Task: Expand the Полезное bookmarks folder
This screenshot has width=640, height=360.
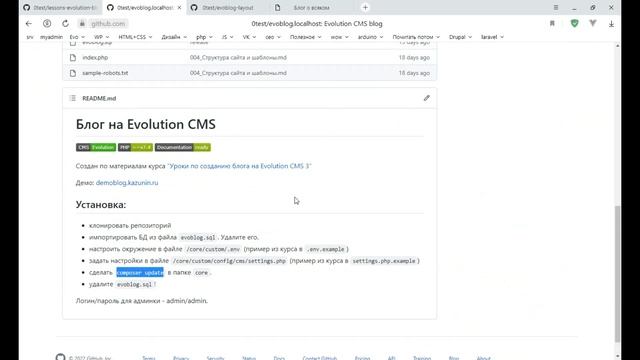Action: click(305, 37)
